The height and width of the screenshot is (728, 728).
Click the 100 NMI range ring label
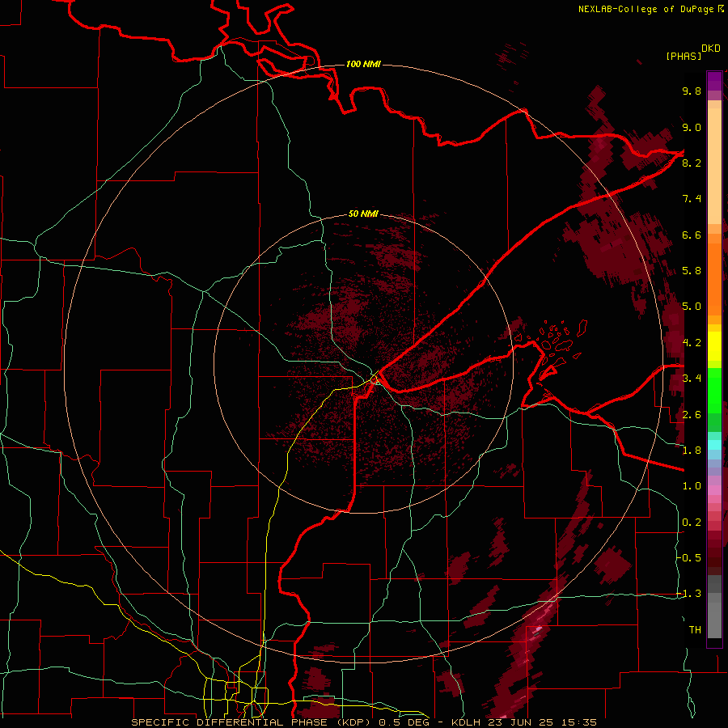tap(363, 64)
